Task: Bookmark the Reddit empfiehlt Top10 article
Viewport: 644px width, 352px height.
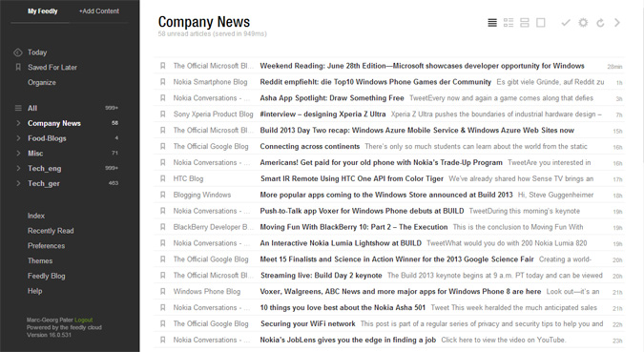Action: (x=162, y=82)
